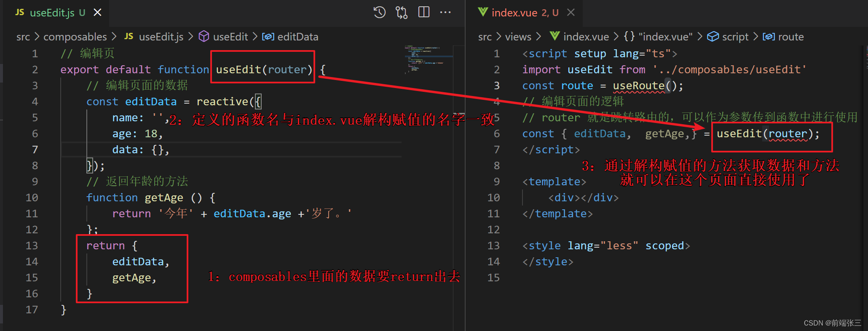The width and height of the screenshot is (868, 331).
Task: Click the Vue icon on index.vue tab
Action: [x=483, y=12]
